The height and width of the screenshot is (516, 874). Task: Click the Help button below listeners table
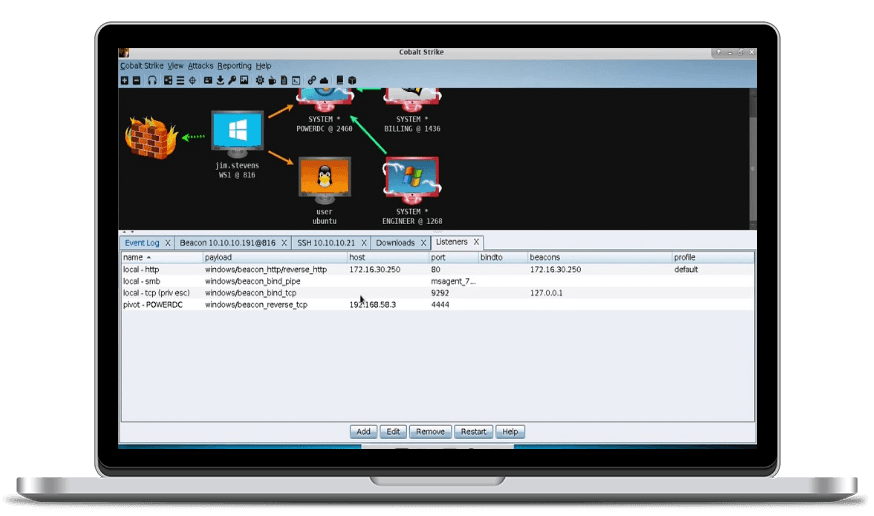(x=510, y=432)
